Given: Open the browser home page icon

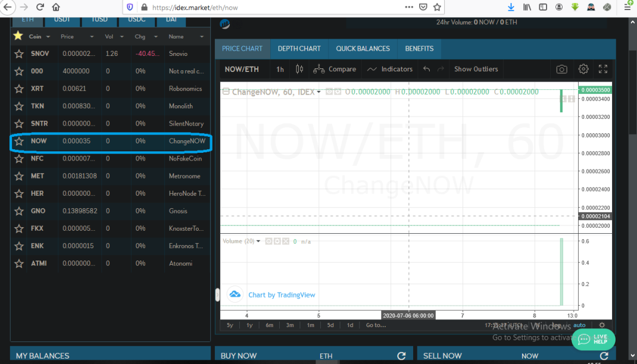Looking at the screenshot, I should pyautogui.click(x=56, y=7).
